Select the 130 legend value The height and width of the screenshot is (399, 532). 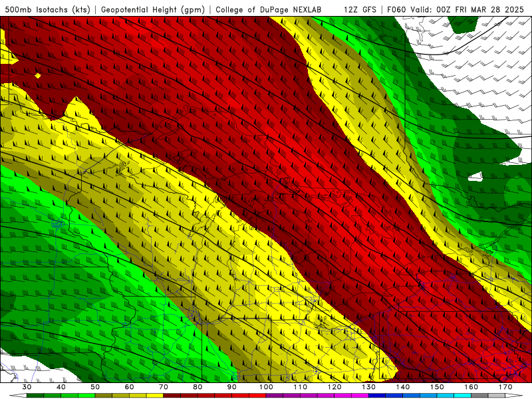[369, 387]
